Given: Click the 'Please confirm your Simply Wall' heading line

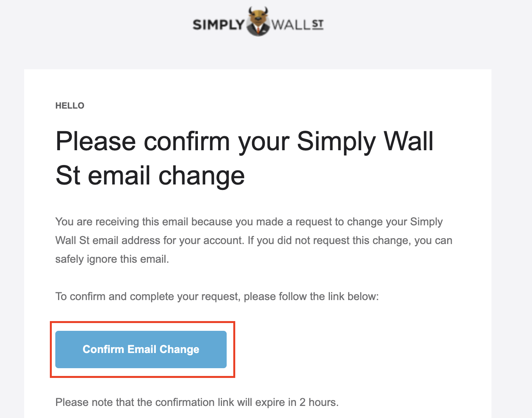Looking at the screenshot, I should pyautogui.click(x=245, y=142).
